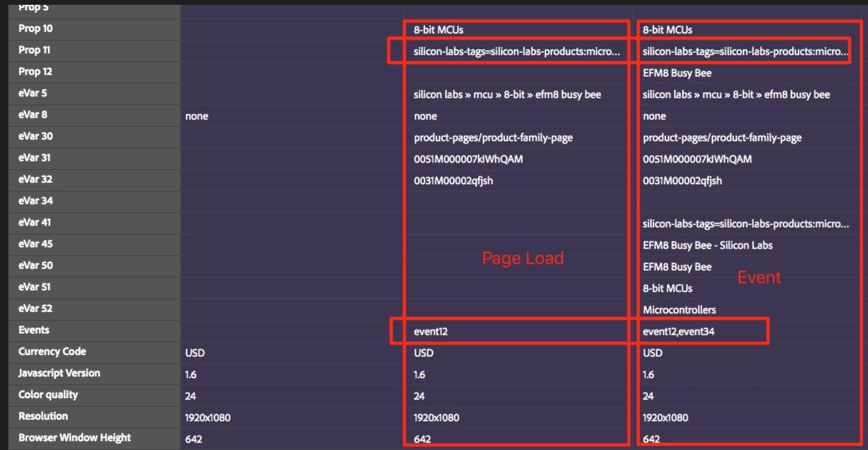The image size is (868, 450).
Task: Click the Currency Code row label
Action: point(52,352)
